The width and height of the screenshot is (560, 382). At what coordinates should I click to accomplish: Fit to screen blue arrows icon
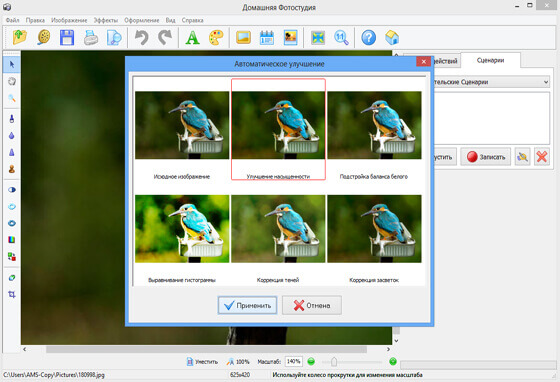(x=318, y=37)
